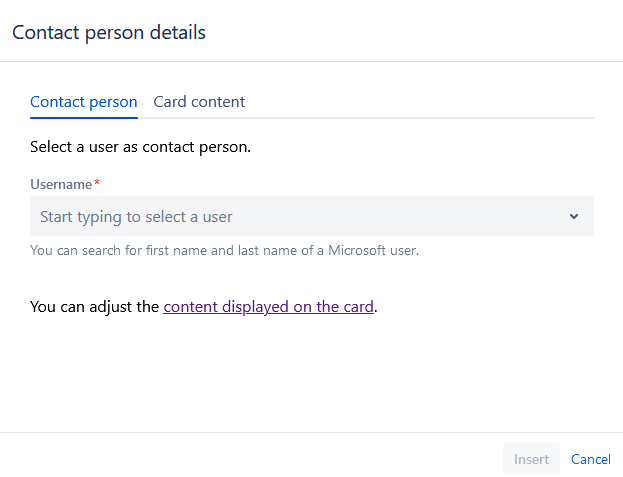This screenshot has width=623, height=477.
Task: Expand the Username dropdown chevron
Action: [x=574, y=216]
